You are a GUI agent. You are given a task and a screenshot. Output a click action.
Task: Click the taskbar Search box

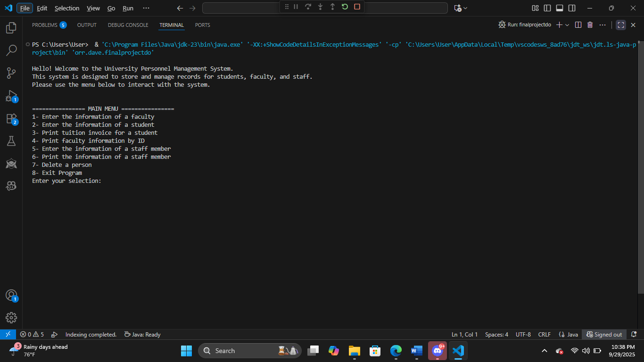point(250,351)
